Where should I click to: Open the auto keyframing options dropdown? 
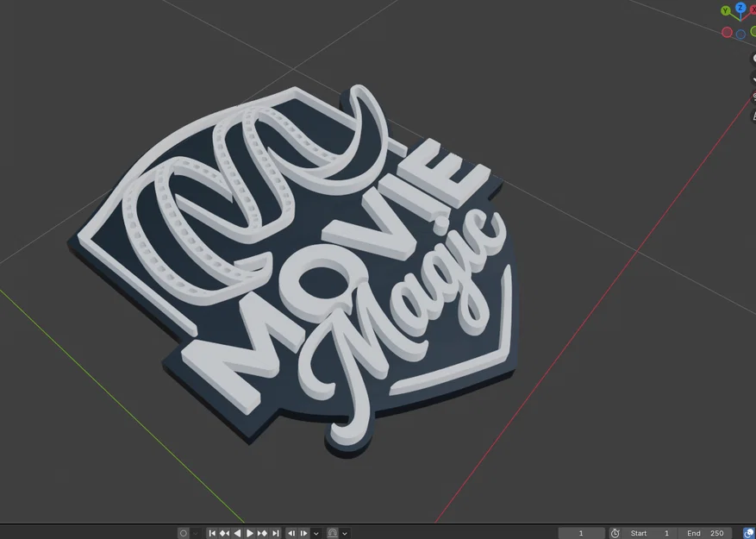pos(196,533)
